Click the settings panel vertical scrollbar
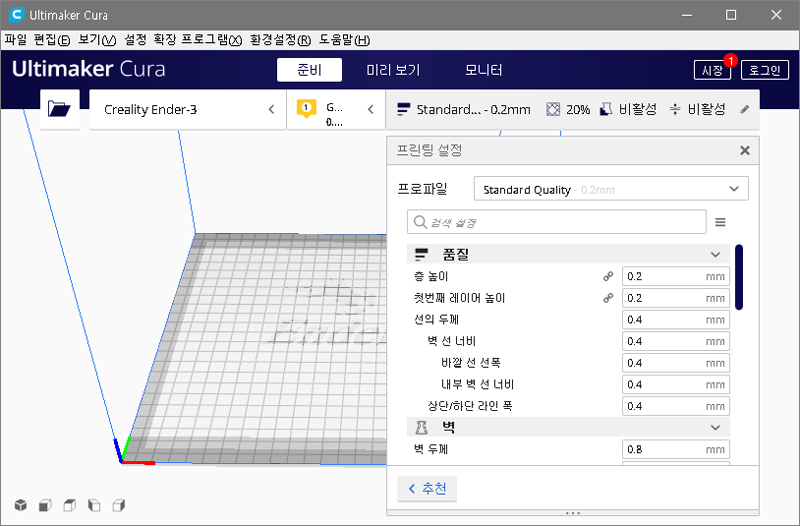The width and height of the screenshot is (800, 526). tap(739, 277)
